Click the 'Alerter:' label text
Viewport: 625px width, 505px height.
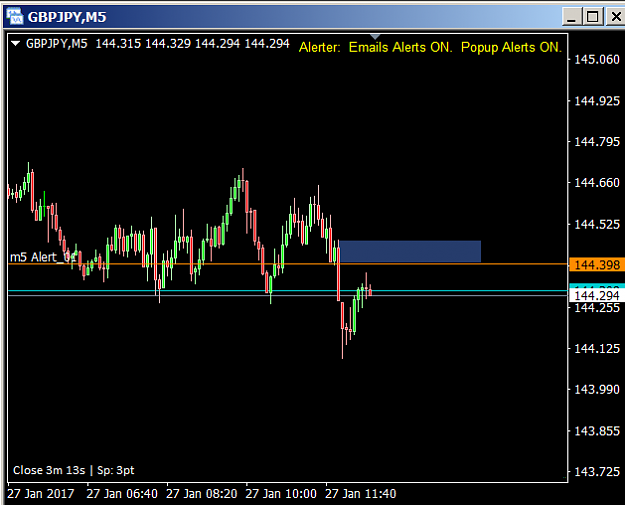pos(320,47)
